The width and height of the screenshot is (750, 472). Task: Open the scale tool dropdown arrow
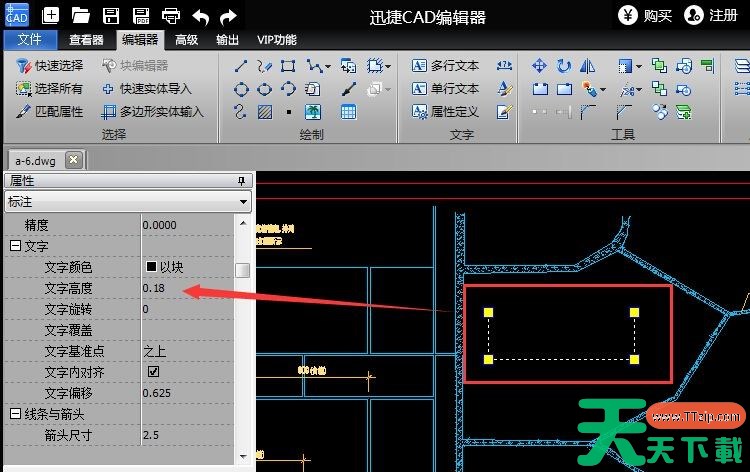click(639, 66)
